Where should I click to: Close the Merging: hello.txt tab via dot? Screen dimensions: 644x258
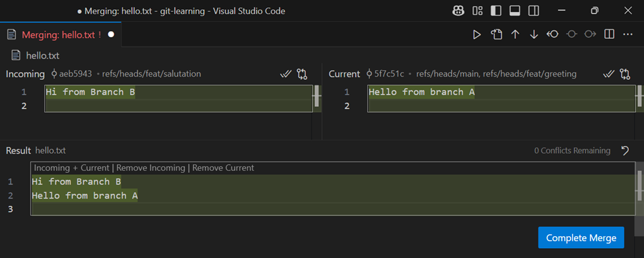pos(111,35)
